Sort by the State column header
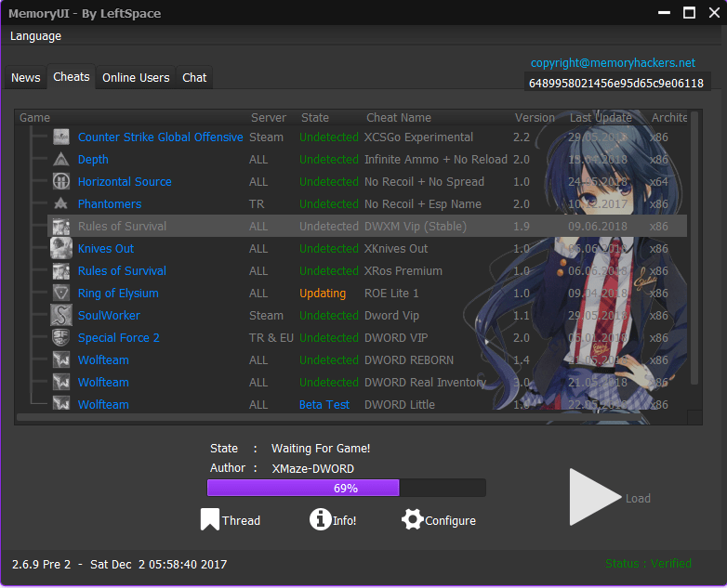The height and width of the screenshot is (588, 727). 315,118
